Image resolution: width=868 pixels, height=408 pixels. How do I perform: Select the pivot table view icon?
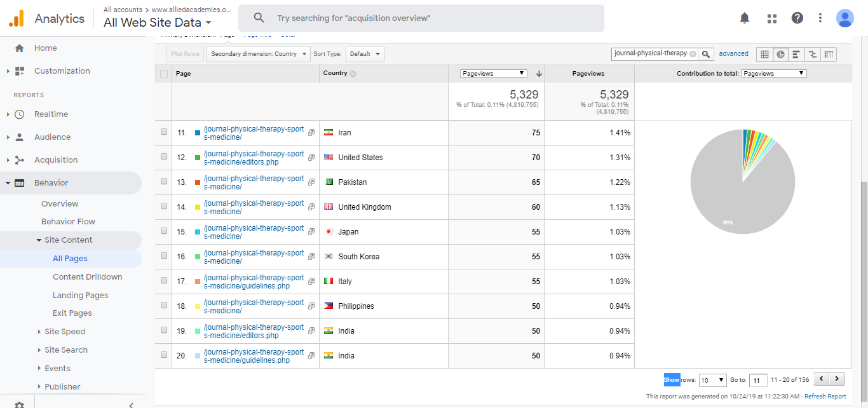coord(829,54)
